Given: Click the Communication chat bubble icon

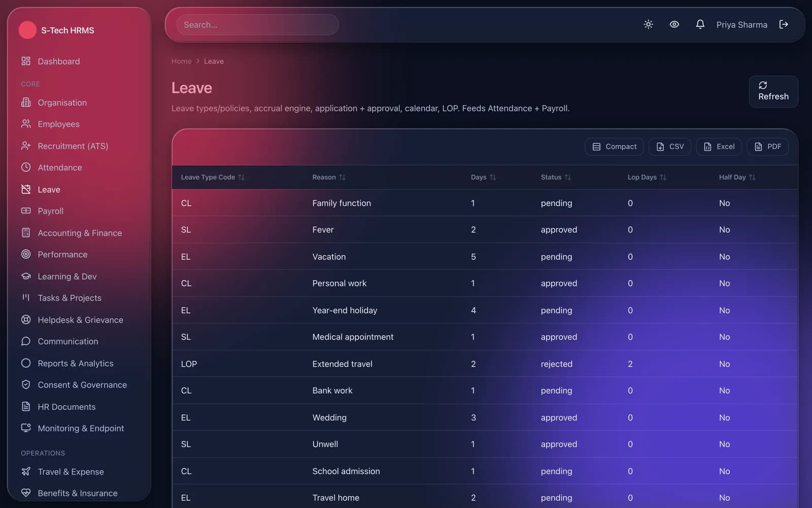Looking at the screenshot, I should (26, 341).
